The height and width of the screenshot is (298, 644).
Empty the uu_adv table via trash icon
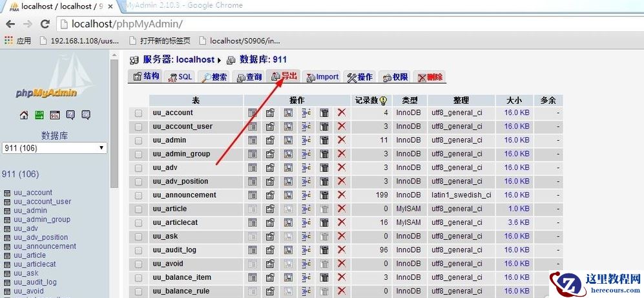(x=324, y=167)
